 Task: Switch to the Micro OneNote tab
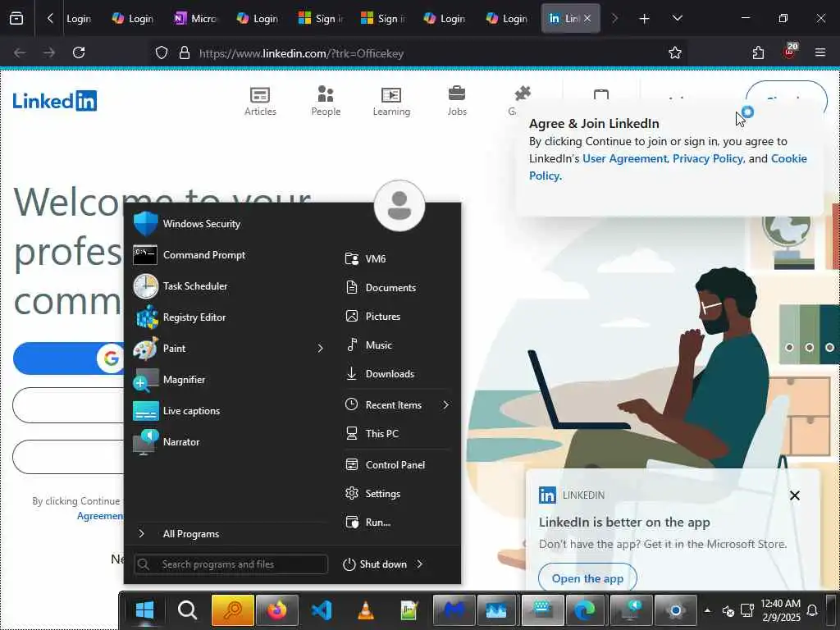[x=195, y=19]
